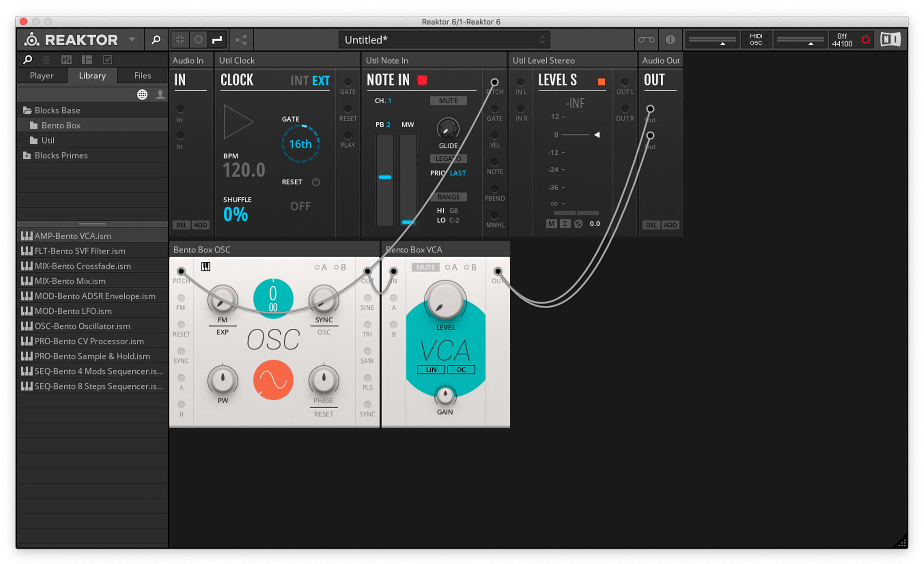The image size is (924, 564).
Task: Click ADD on the Audio Out block
Action: 670,225
